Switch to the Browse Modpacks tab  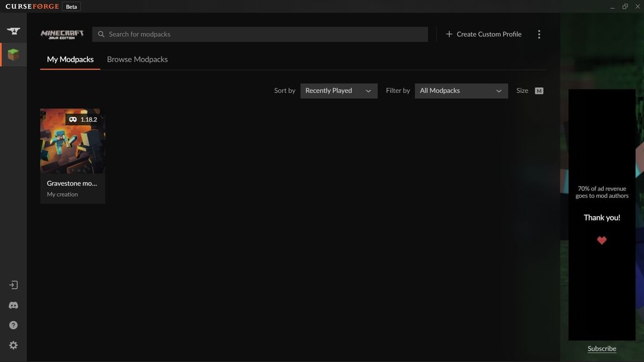click(x=137, y=59)
